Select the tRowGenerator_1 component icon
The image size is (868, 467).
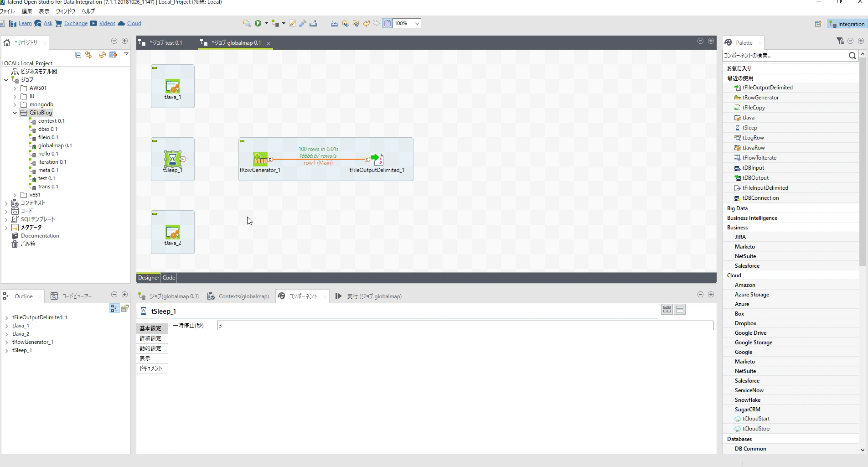[x=260, y=159]
